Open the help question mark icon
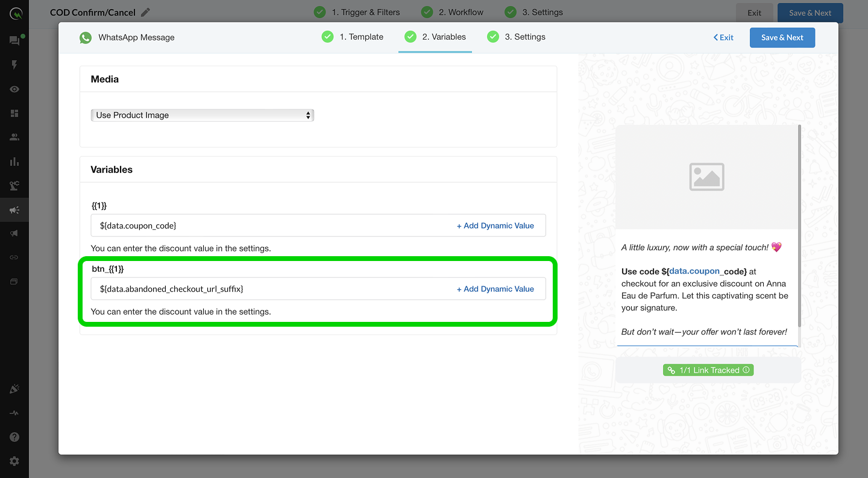This screenshot has width=868, height=478. 14,437
